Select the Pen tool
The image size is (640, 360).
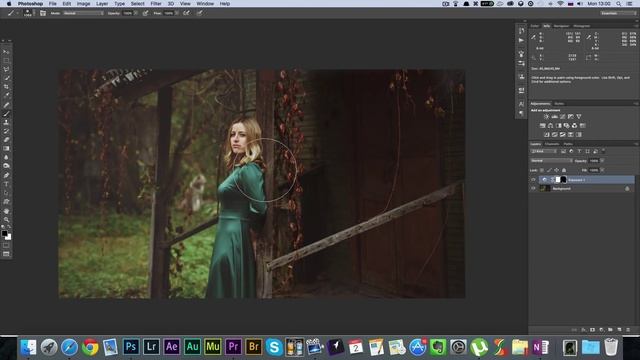coord(6,175)
